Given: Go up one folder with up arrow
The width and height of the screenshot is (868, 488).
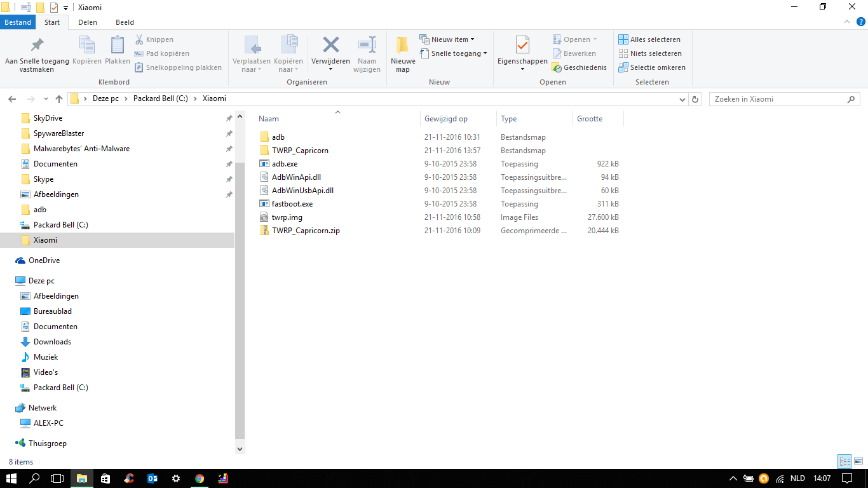Looking at the screenshot, I should click(x=59, y=99).
